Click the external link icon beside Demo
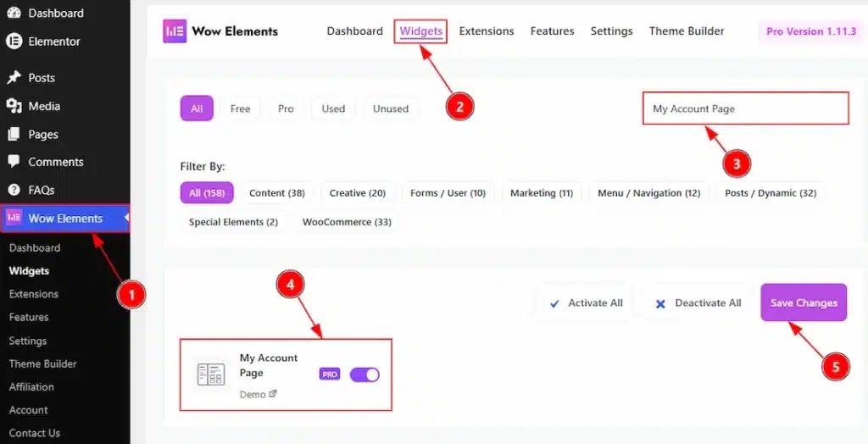This screenshot has height=444, width=868. coord(272,394)
